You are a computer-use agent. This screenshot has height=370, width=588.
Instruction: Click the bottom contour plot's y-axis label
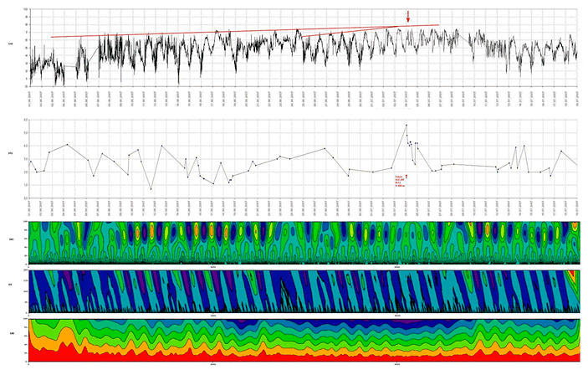coord(10,333)
